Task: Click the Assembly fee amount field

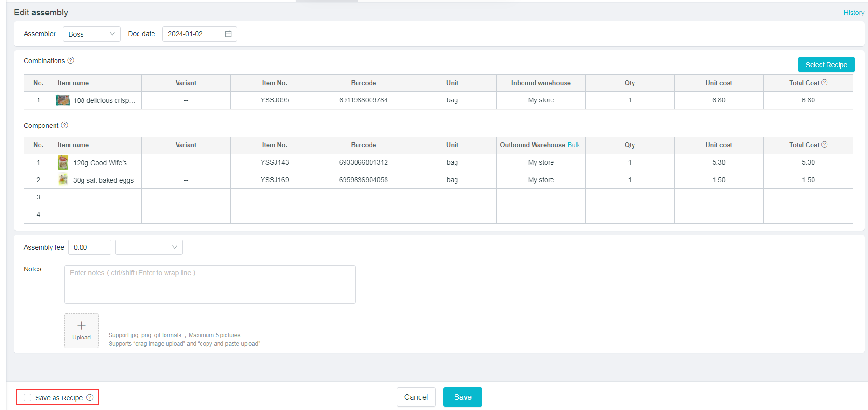Action: [90, 247]
